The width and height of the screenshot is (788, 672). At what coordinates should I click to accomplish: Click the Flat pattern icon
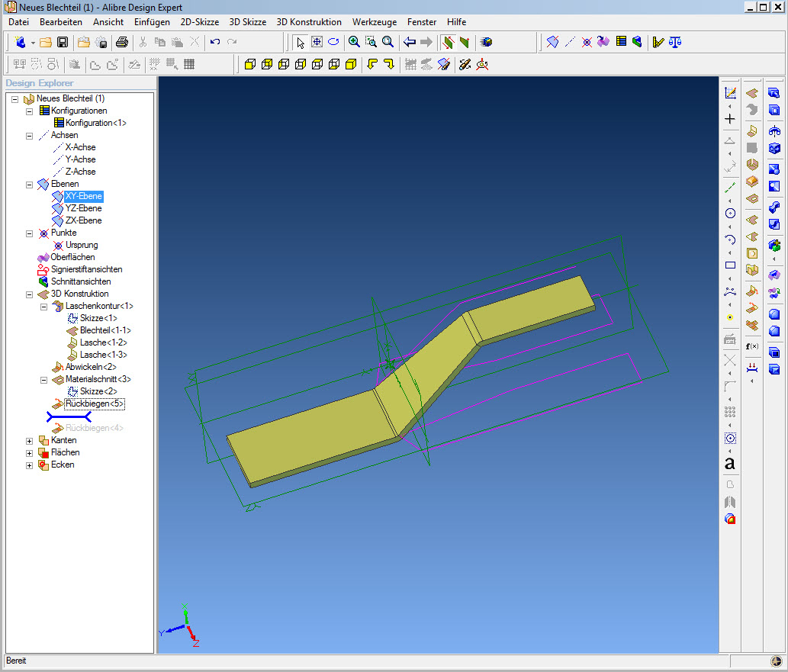pyautogui.click(x=752, y=325)
